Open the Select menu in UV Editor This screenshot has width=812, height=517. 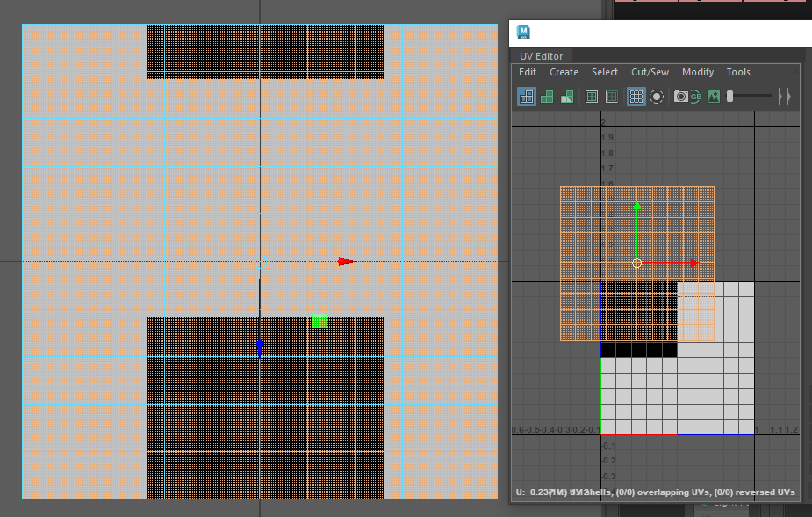point(604,72)
